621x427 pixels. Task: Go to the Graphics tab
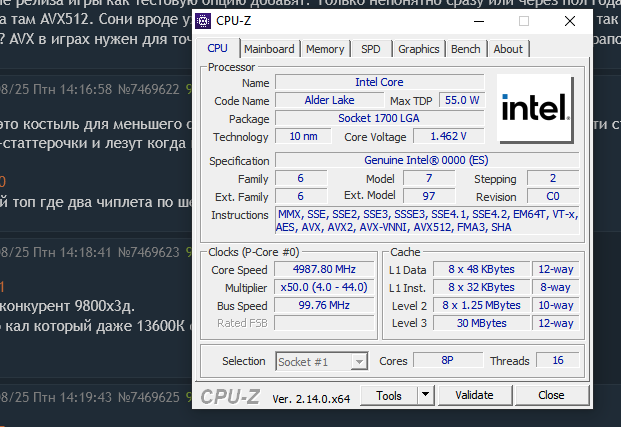click(x=419, y=49)
